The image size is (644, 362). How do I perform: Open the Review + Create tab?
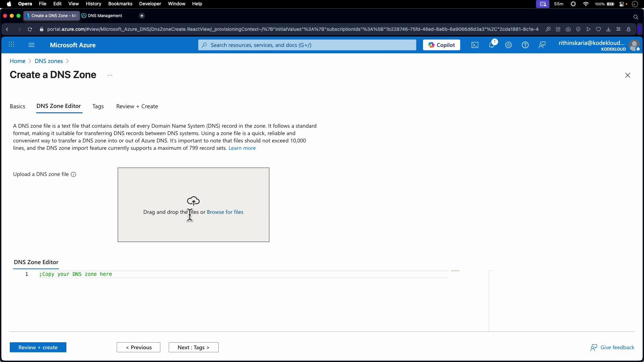click(137, 106)
